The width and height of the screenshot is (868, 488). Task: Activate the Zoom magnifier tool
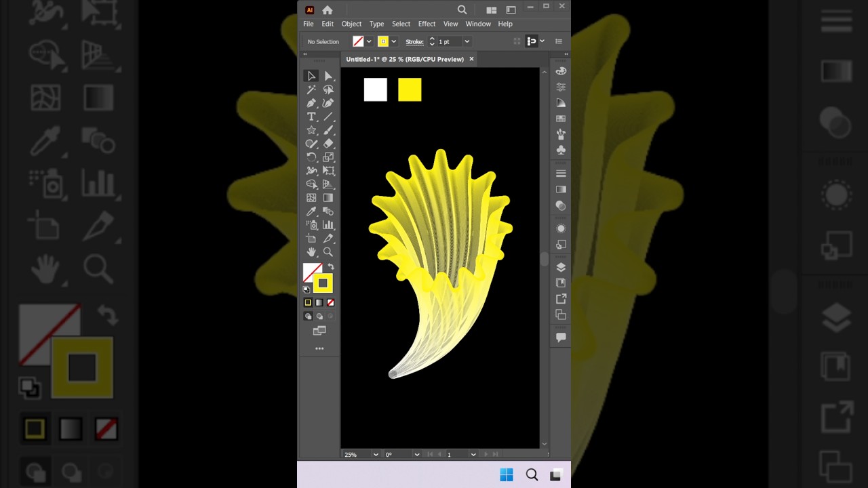coord(328,252)
